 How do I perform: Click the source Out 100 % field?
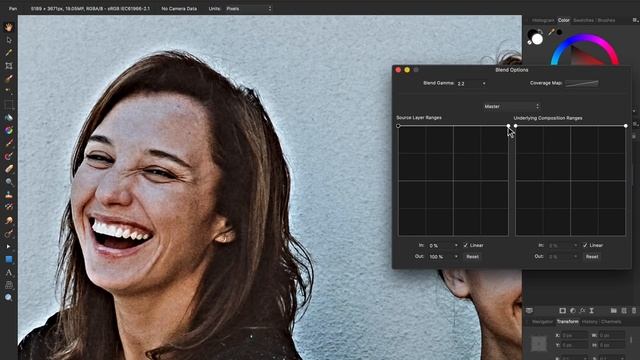point(440,256)
